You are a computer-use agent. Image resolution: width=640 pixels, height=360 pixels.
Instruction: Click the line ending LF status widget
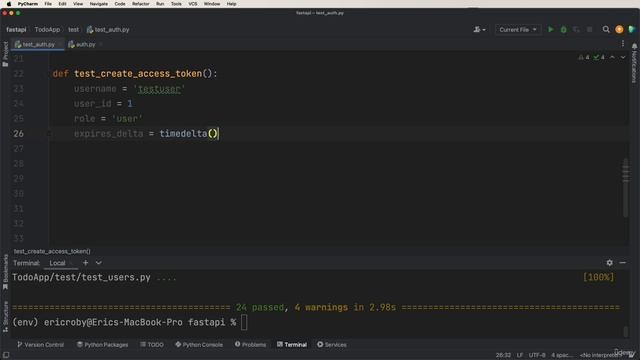point(520,355)
